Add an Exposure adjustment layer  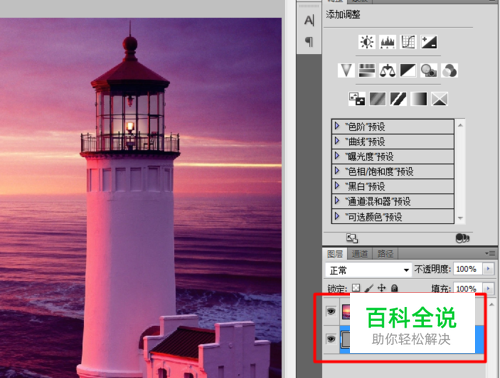(429, 42)
